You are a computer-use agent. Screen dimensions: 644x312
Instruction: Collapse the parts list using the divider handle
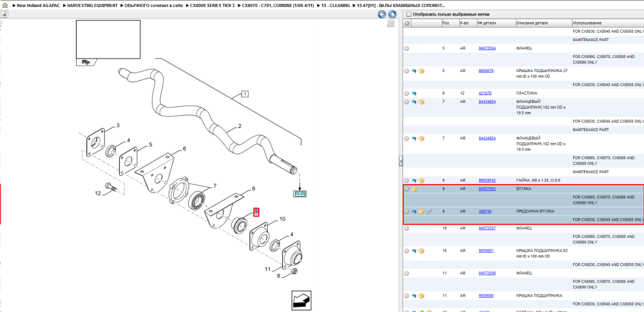401,162
